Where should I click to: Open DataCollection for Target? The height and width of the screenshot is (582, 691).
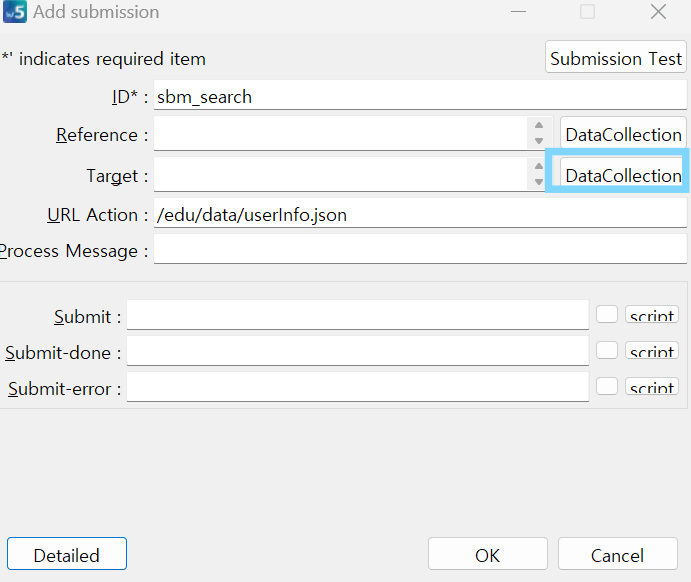[623, 175]
